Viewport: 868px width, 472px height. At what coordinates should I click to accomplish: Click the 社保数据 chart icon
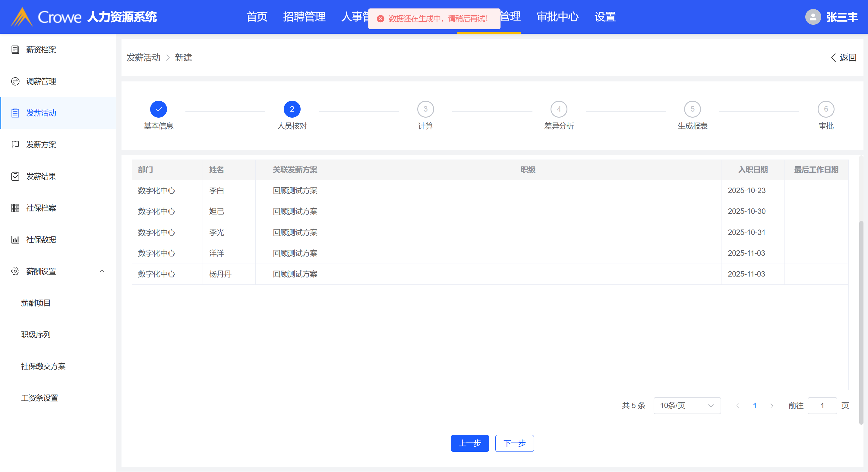[15, 240]
